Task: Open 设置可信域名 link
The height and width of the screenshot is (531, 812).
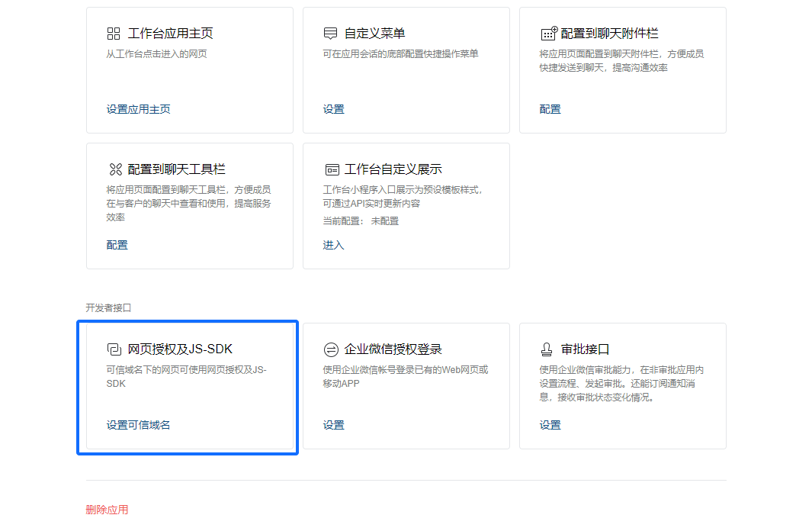Action: [138, 425]
